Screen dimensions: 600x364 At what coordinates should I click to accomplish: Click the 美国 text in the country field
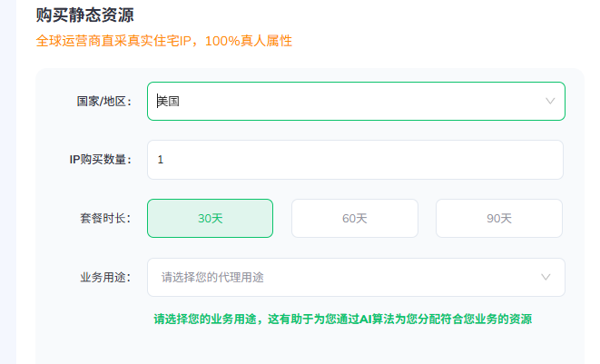point(168,102)
